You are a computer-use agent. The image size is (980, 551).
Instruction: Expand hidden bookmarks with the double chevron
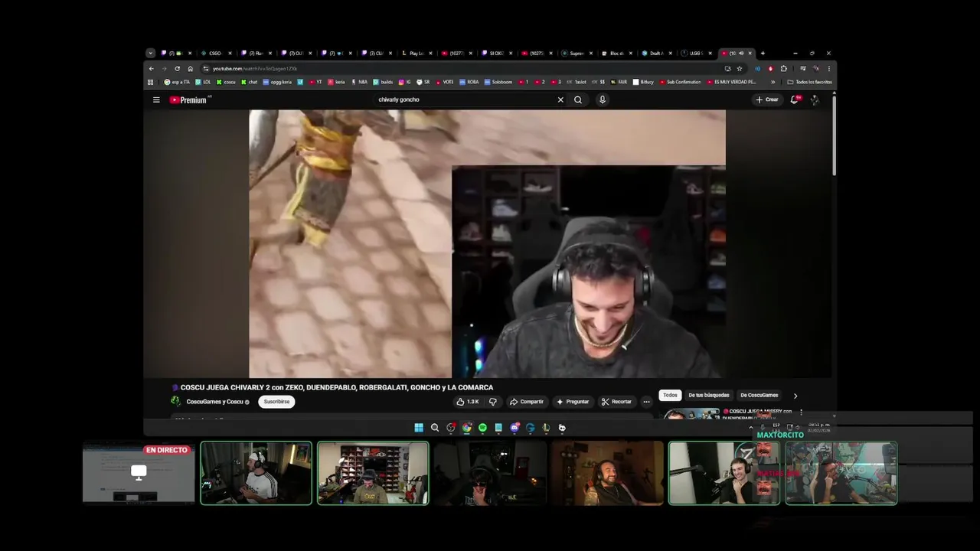[x=773, y=82]
